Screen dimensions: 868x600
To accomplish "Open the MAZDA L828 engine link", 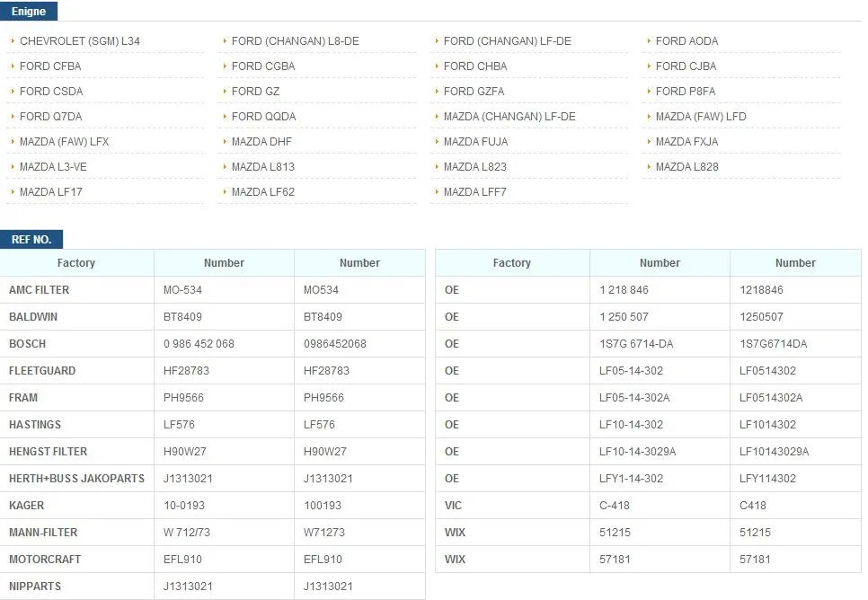I will [x=687, y=167].
